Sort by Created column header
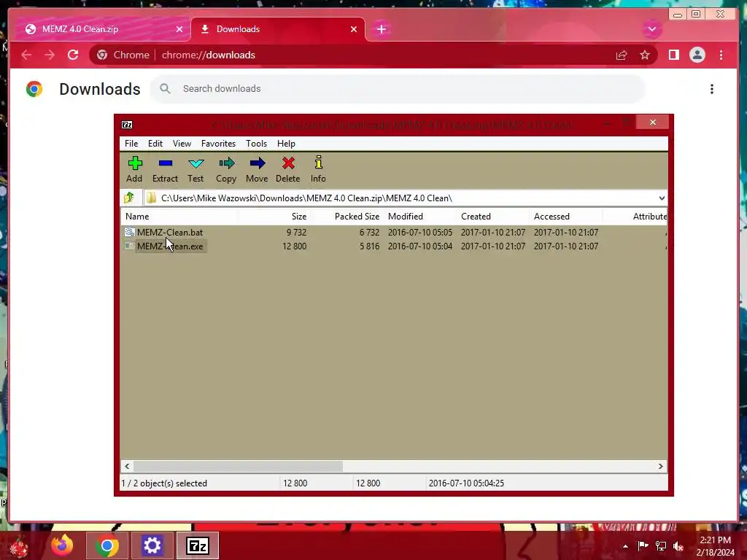This screenshot has width=747, height=560. pyautogui.click(x=492, y=216)
